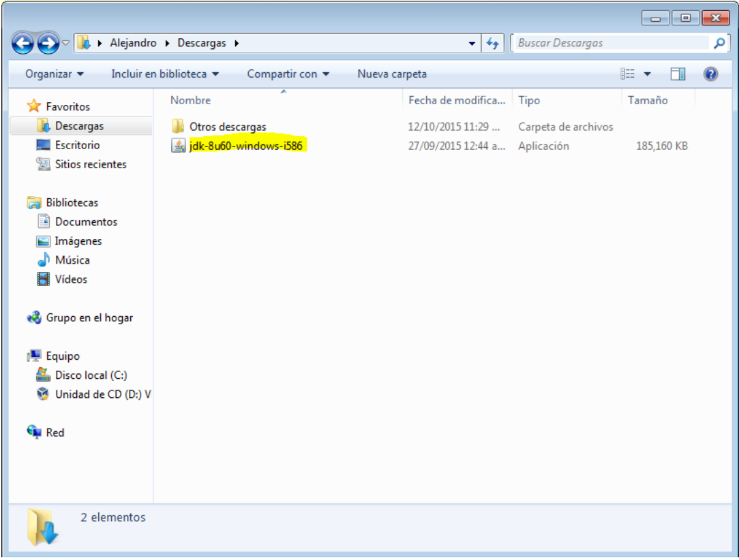The width and height of the screenshot is (739, 560).
Task: Expand the Compartir con dropdown
Action: point(286,74)
